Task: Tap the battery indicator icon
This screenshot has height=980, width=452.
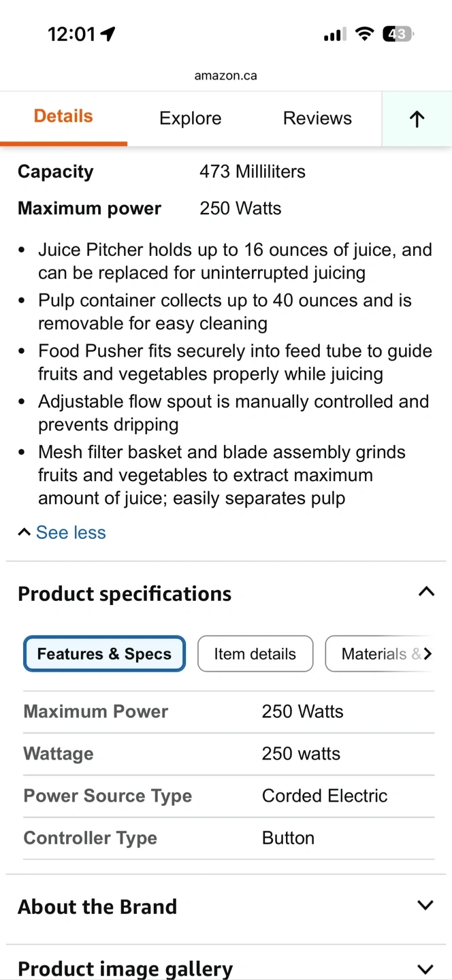Action: tap(398, 34)
